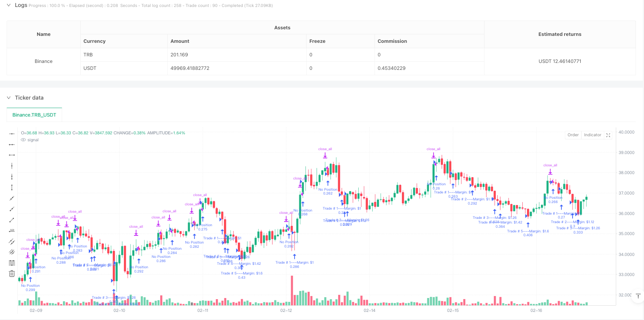Select the horizontal line drawing tool
This screenshot has width=644, height=320.
click(12, 134)
